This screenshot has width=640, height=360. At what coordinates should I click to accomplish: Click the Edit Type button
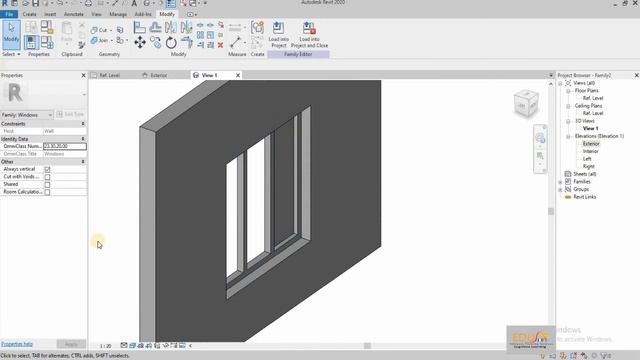pos(70,115)
